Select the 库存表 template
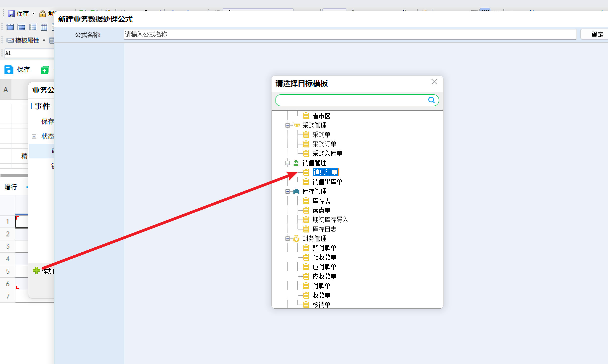Viewport: 608px width, 364px height. [321, 201]
